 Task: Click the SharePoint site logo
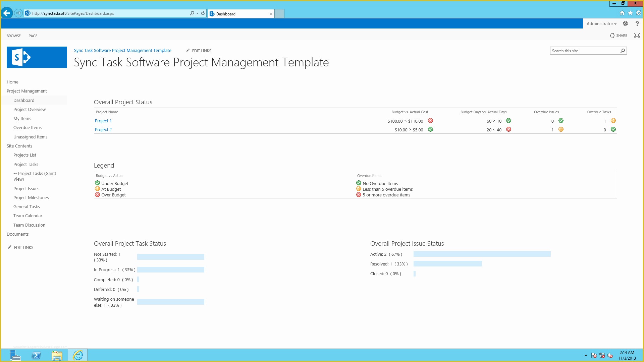(x=37, y=57)
